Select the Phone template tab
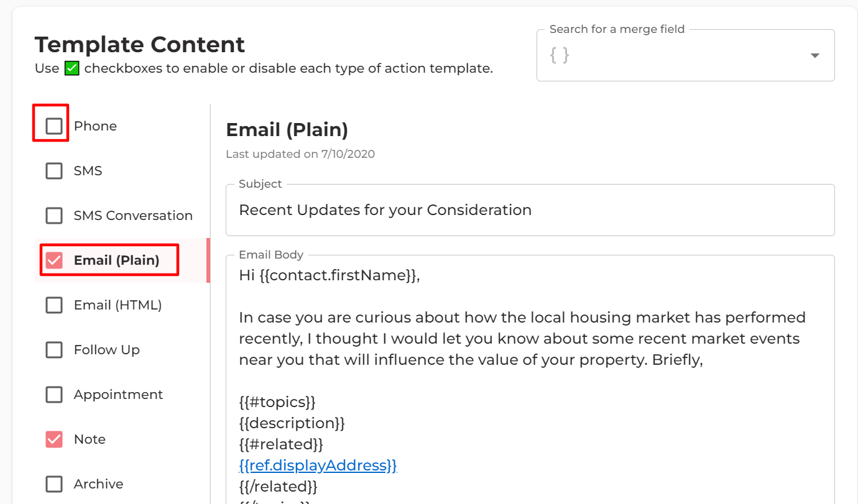858x504 pixels. click(95, 126)
